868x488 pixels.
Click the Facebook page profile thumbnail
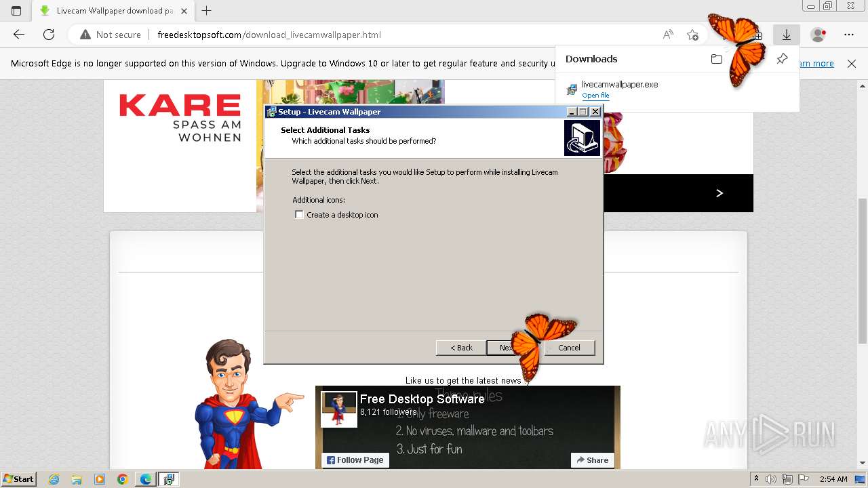(339, 409)
